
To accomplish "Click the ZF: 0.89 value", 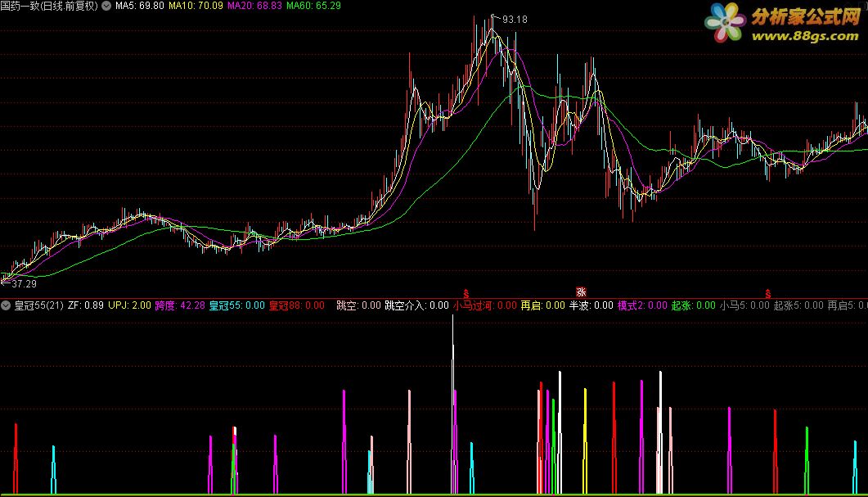I will pos(86,305).
